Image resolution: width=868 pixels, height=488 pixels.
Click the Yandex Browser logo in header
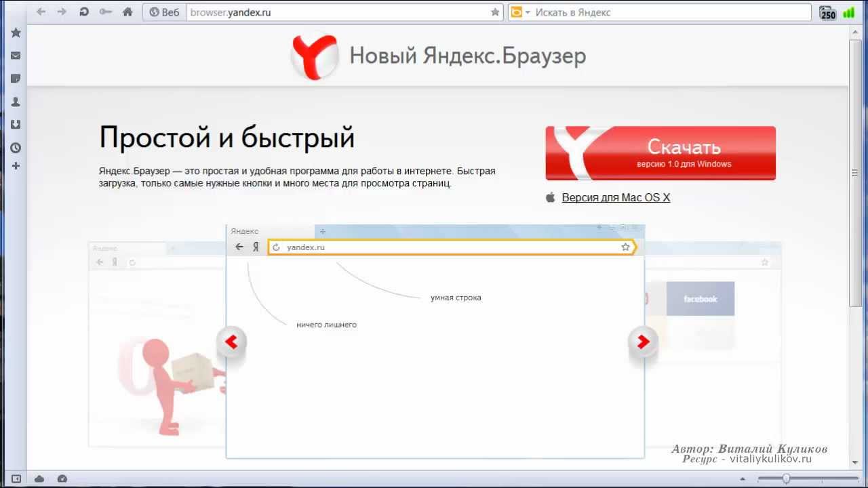coord(315,57)
